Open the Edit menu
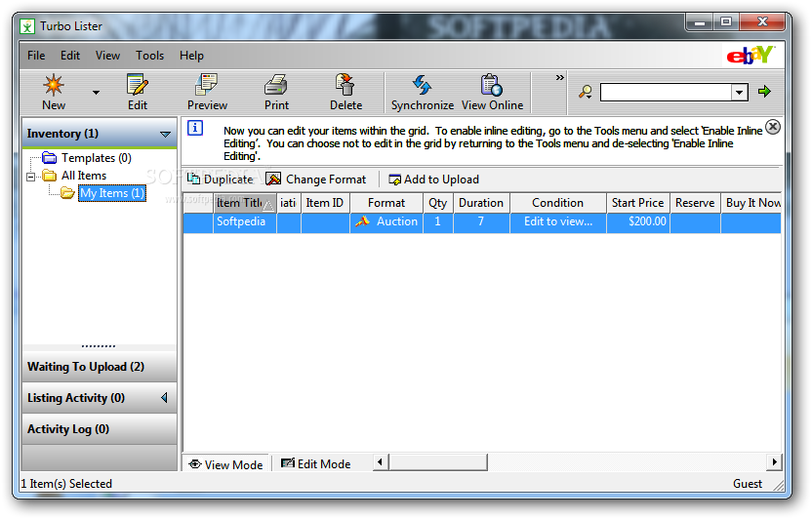Image resolution: width=812 pixels, height=519 pixels. click(x=70, y=56)
